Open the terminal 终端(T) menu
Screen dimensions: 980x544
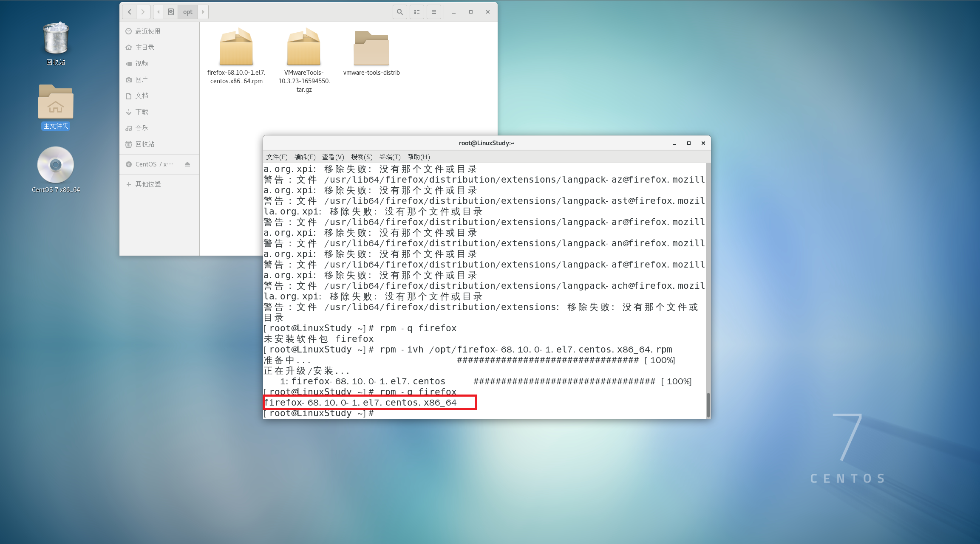[390, 157]
